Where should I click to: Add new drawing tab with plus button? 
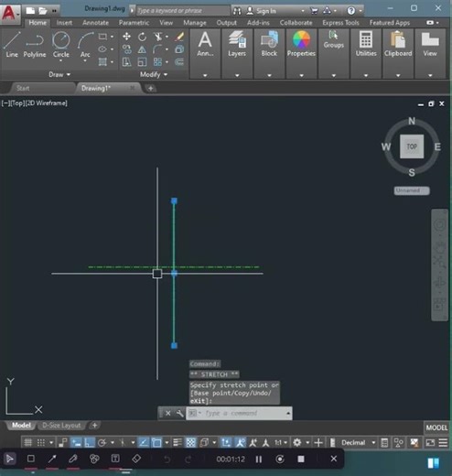pos(150,89)
